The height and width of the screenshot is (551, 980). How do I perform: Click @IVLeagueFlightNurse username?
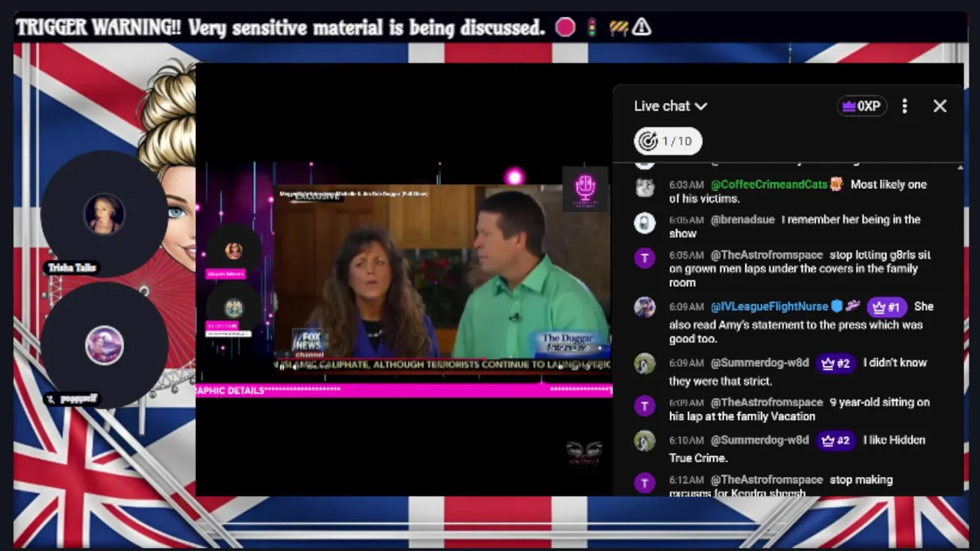(x=769, y=306)
